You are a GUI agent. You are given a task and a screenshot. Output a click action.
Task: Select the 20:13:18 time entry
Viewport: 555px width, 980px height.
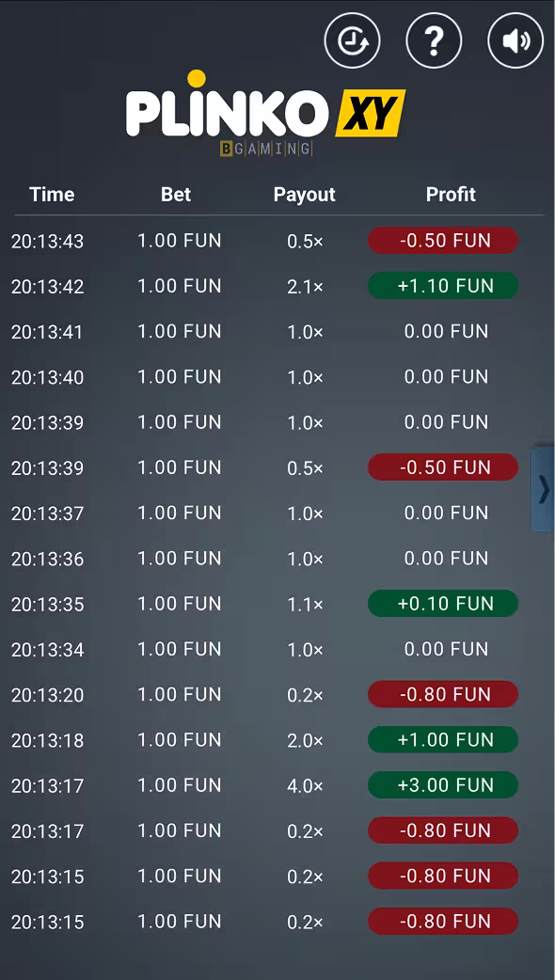pyautogui.click(x=47, y=740)
